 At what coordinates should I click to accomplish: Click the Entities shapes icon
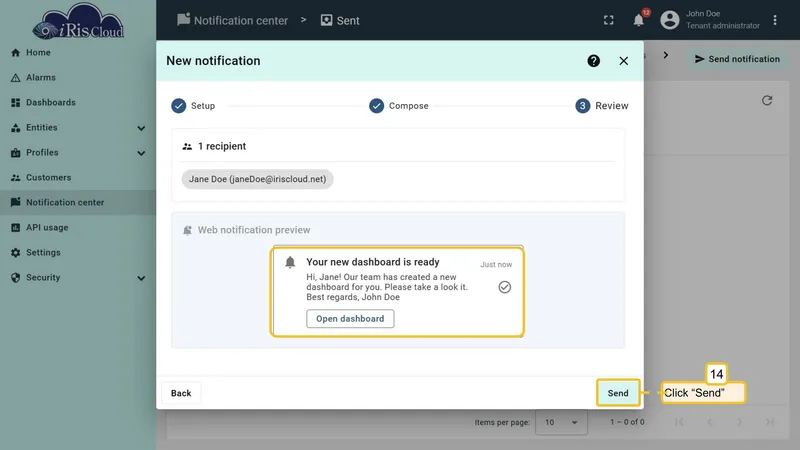(x=15, y=128)
